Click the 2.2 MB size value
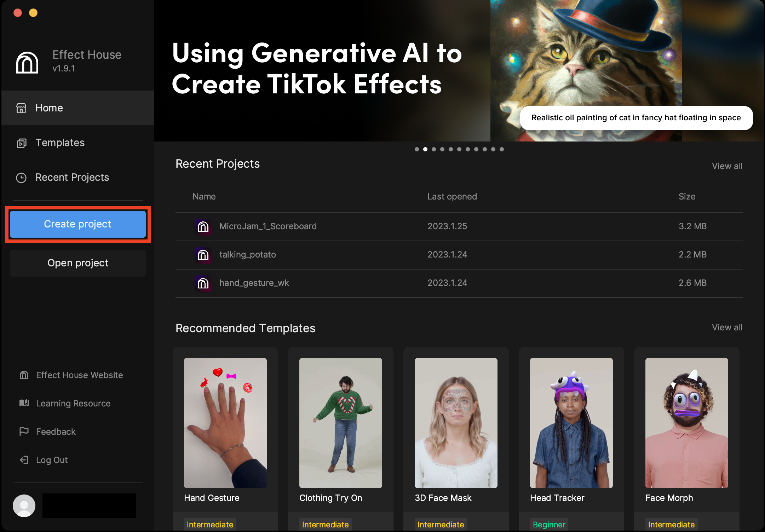 click(x=692, y=255)
